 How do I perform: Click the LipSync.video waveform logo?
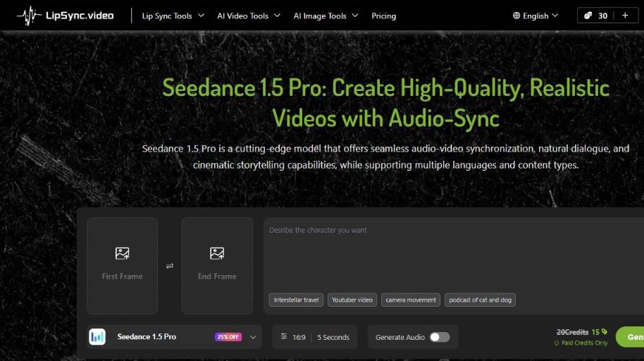[x=30, y=16]
